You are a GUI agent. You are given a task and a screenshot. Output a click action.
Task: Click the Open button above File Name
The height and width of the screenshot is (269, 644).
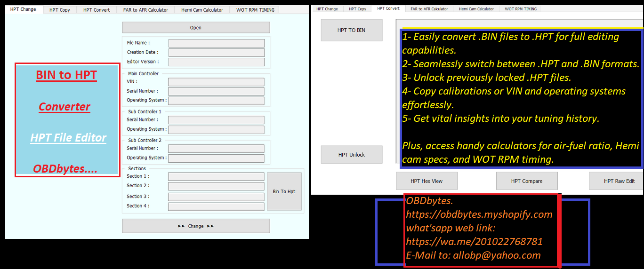click(x=196, y=28)
